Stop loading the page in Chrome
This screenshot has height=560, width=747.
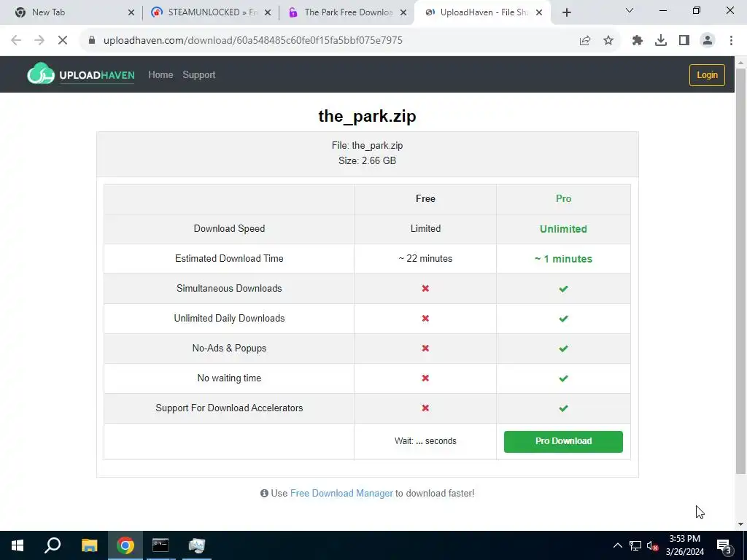click(x=63, y=41)
